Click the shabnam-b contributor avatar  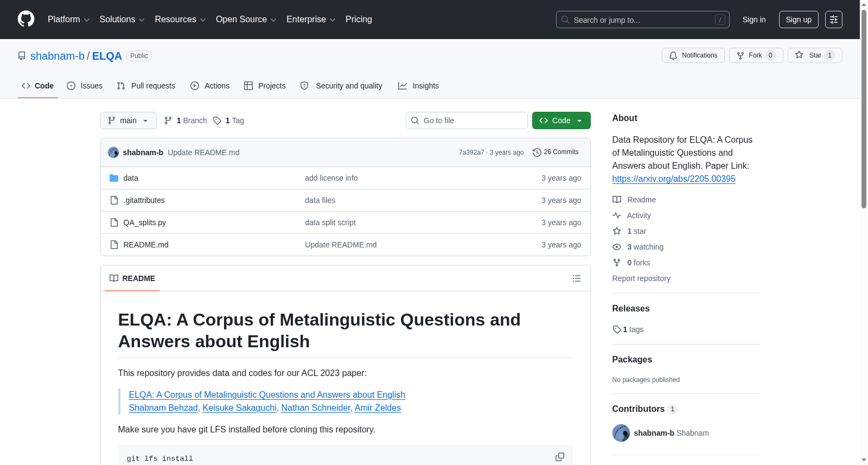tap(621, 433)
